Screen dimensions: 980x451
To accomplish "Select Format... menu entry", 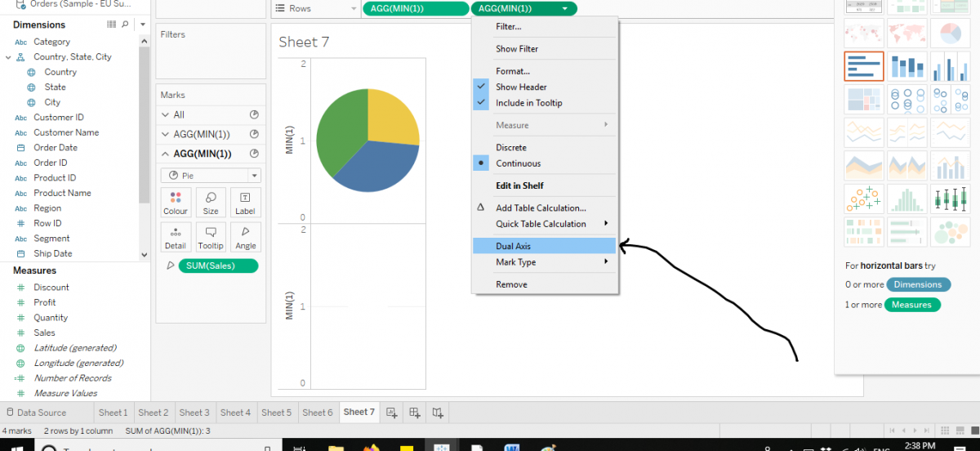I will click(x=545, y=71).
